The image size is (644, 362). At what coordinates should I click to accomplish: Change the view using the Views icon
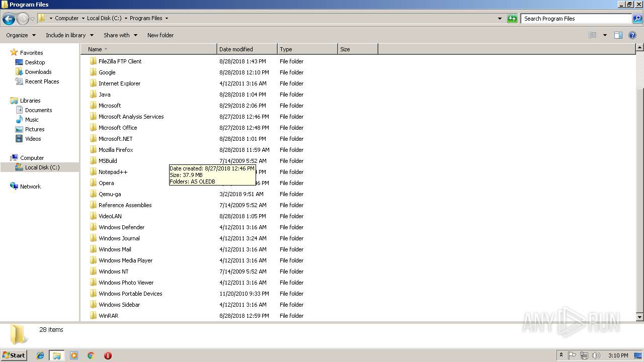[593, 35]
